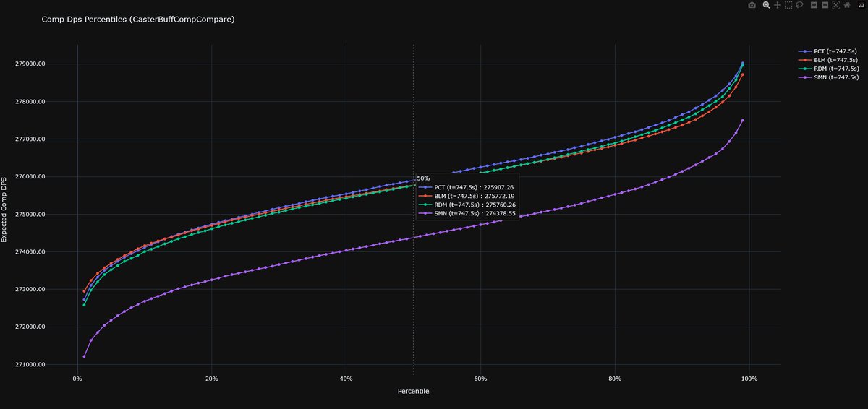Click the last SMN data point near 277500
Screen dimensions: 868x409
743,121
